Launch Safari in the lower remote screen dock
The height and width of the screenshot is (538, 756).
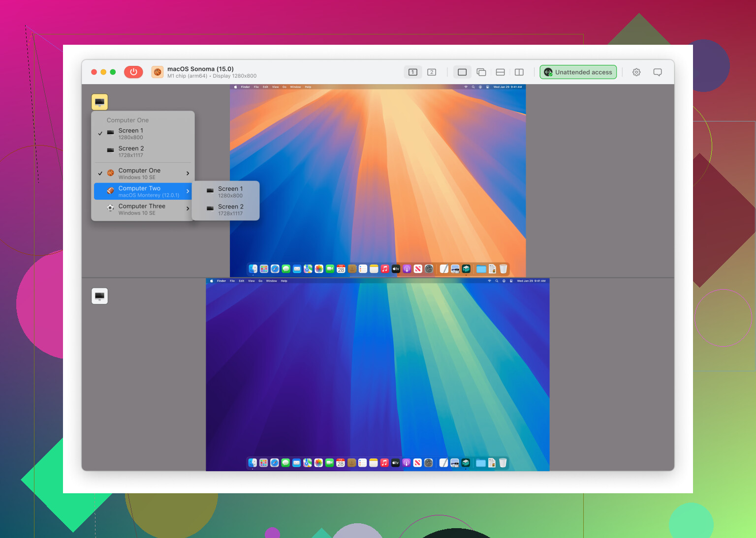[275, 462]
